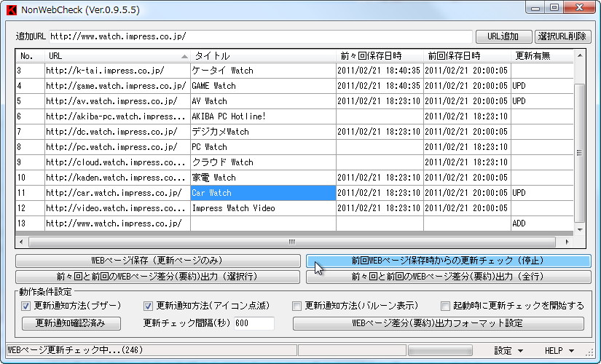Click the table scroll down arrow
Image resolution: width=601 pixels, height=364 pixels.
pos(580,230)
